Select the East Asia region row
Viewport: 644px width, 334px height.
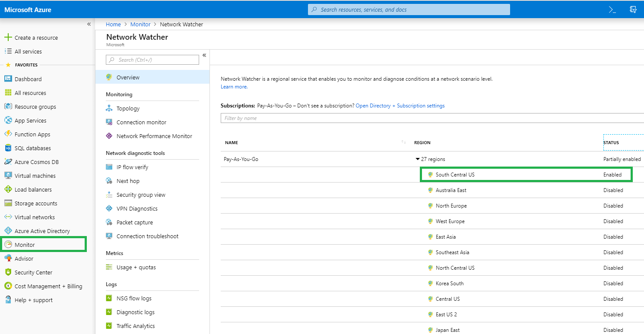tap(432, 237)
